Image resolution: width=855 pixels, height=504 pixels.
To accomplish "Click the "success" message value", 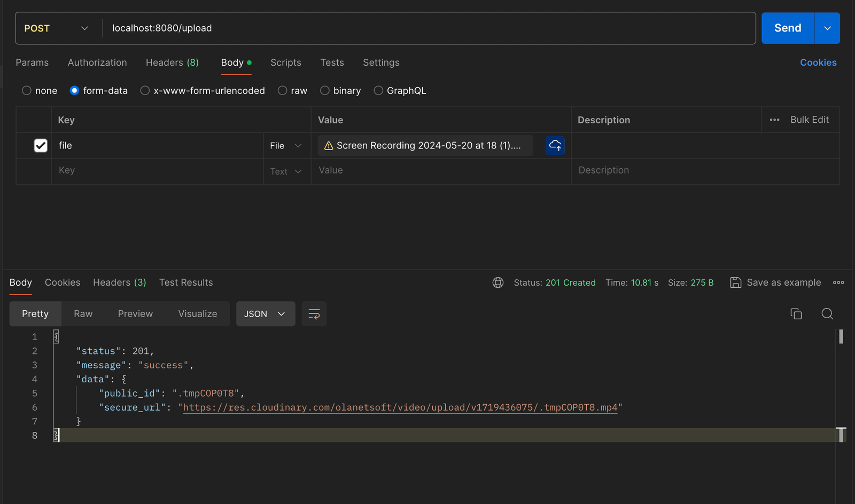I will click(x=163, y=365).
